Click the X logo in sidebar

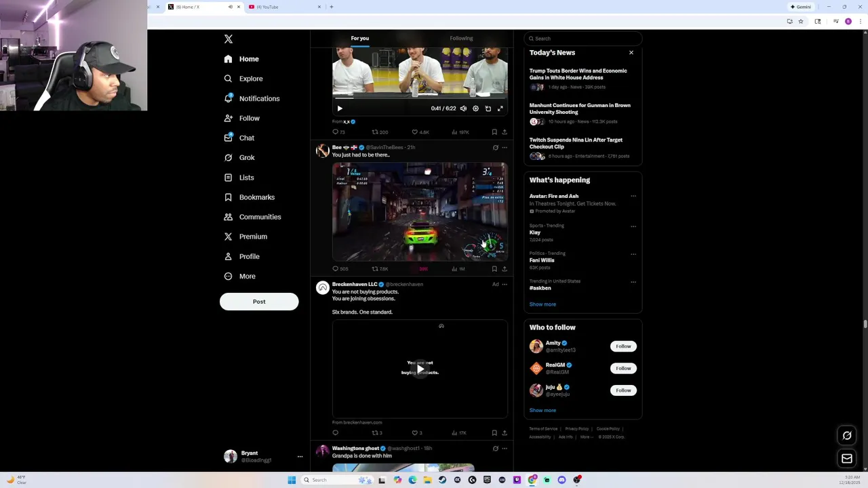coord(229,39)
